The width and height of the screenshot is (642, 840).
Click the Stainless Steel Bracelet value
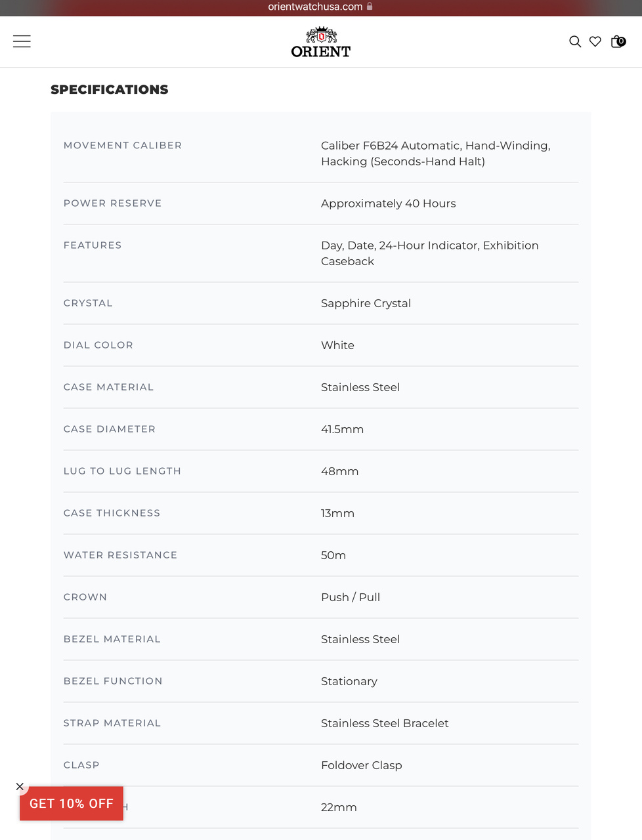[x=385, y=723]
